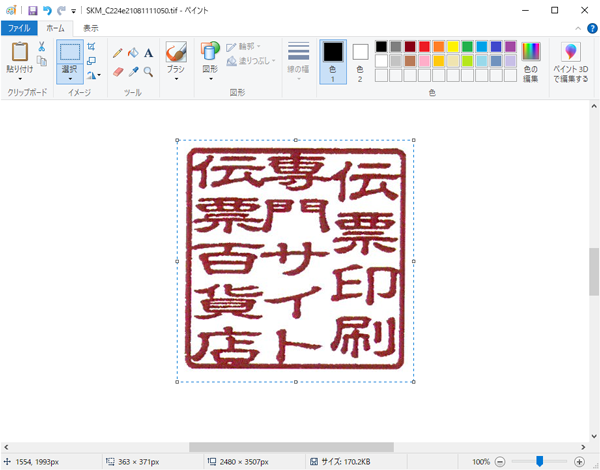
Task: Open the Help question mark icon
Action: point(592,28)
